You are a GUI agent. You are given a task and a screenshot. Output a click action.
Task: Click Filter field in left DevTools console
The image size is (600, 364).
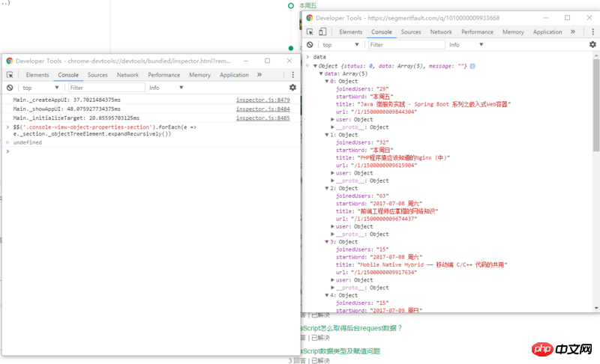point(106,88)
